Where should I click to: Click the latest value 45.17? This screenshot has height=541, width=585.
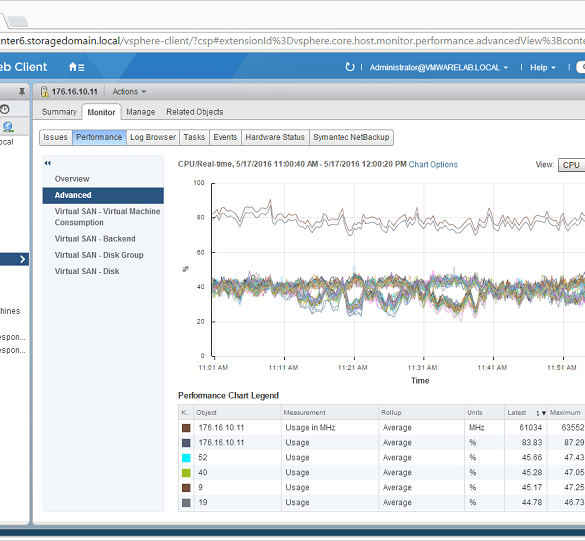pyautogui.click(x=532, y=487)
